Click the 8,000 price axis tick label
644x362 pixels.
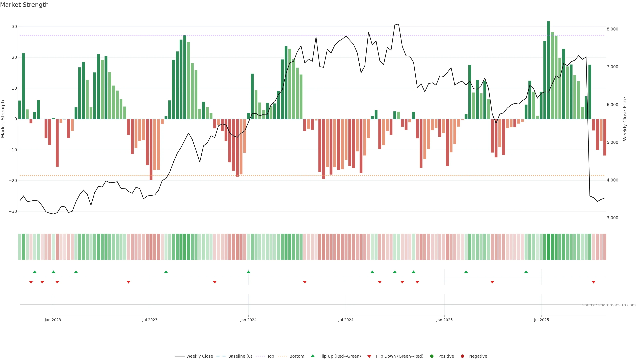click(x=612, y=29)
